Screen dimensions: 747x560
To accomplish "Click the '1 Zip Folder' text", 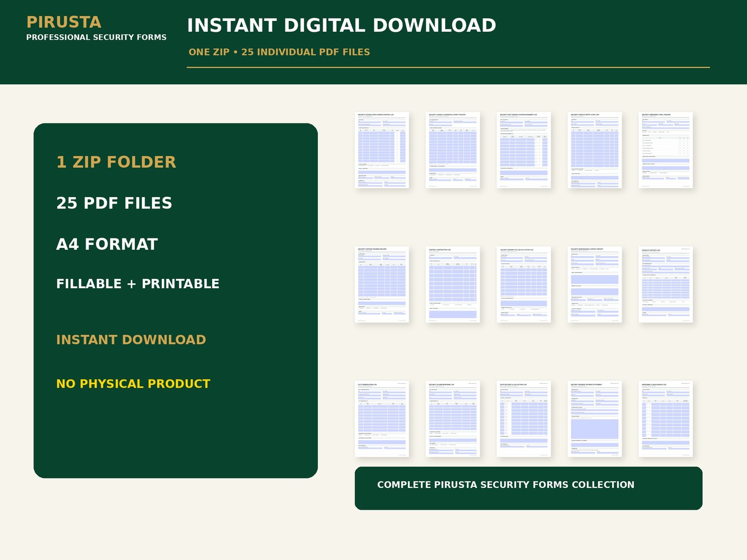I will point(116,162).
